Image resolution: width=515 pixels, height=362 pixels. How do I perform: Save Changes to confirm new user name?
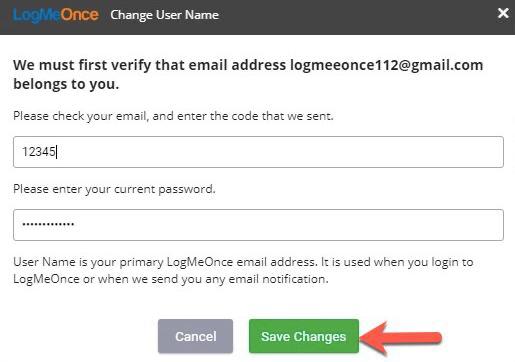coord(304,336)
